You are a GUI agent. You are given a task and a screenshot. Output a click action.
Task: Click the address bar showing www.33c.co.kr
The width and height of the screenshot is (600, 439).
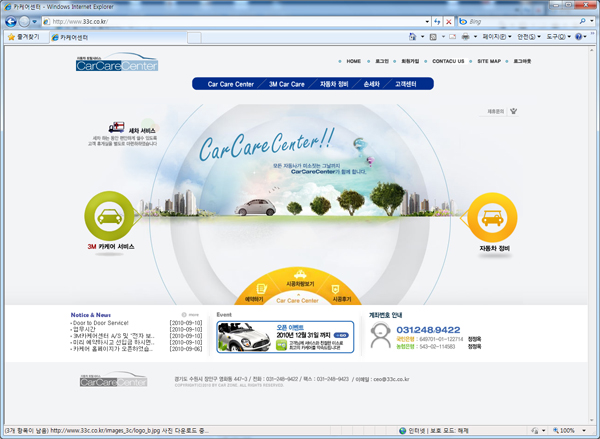(x=233, y=22)
